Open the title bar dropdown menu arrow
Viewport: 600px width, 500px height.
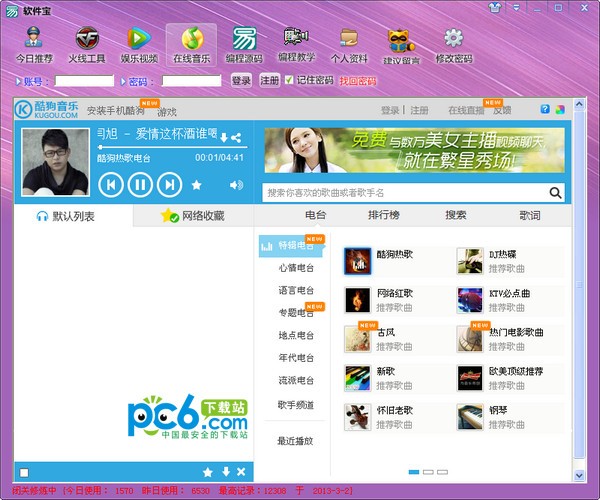516,8
